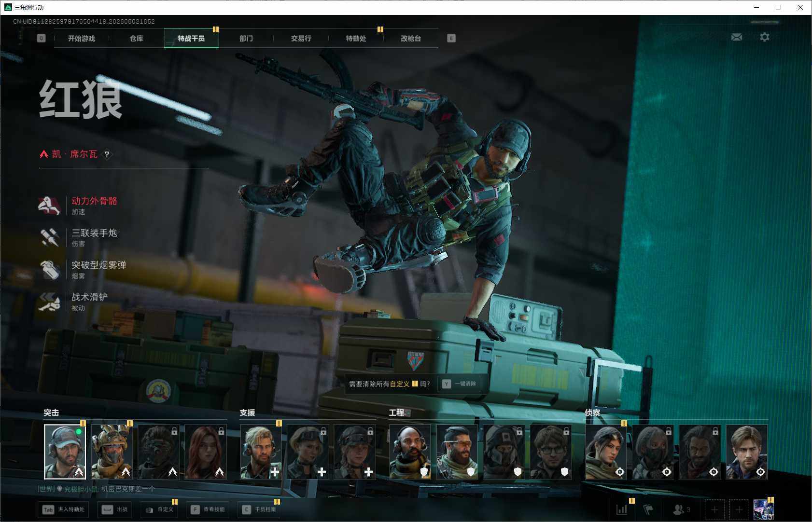Select the 特战干员 tab
Viewport: 812px width, 522px height.
[x=191, y=38]
